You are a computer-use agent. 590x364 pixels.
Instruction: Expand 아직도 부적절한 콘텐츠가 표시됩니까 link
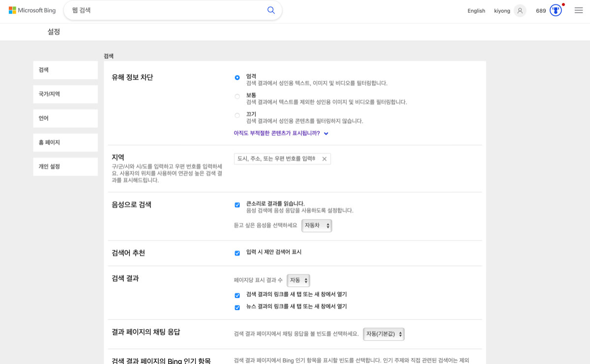click(x=281, y=133)
